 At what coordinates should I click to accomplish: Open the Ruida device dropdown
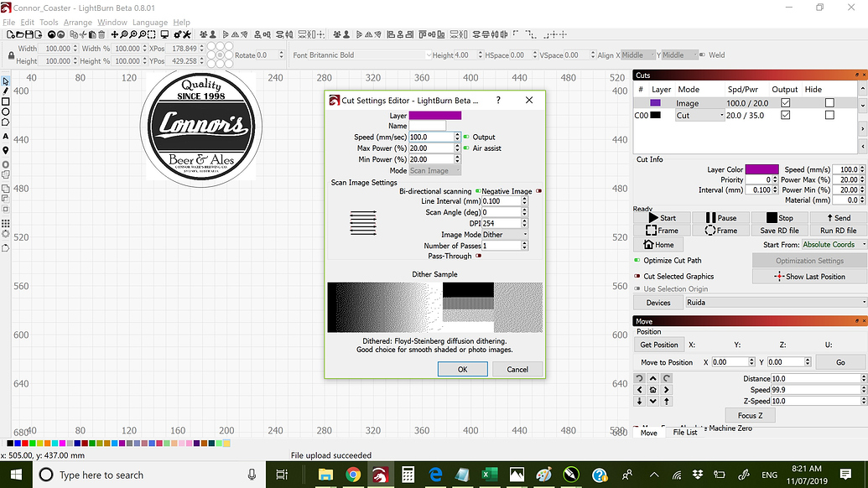pos(775,303)
